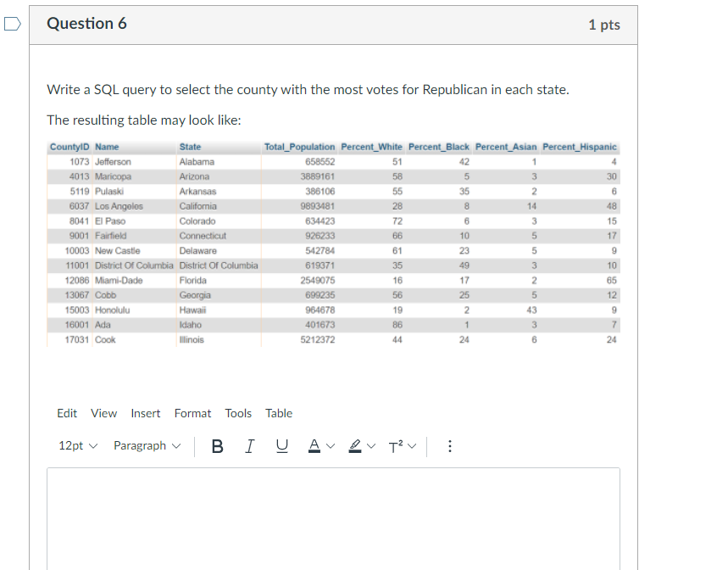Open the Paragraph block format dropdown
This screenshot has height=570, width=728.
pos(147,446)
